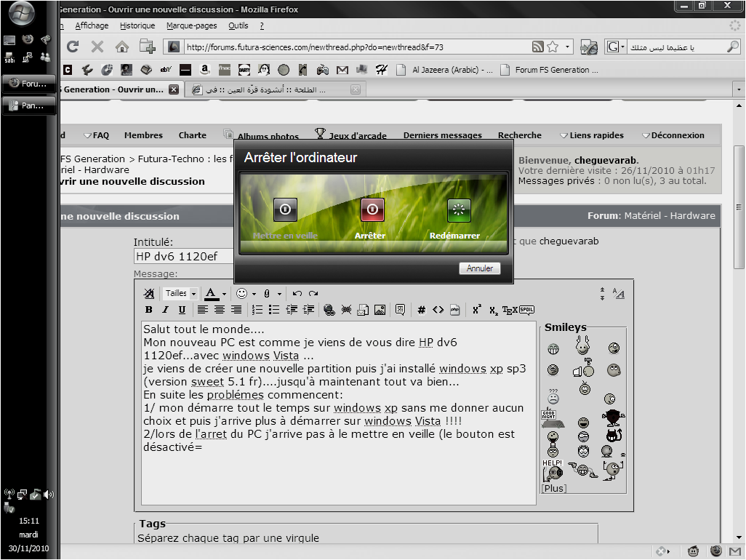The width and height of the screenshot is (746, 560).
Task: Open the list-all-tabs dropdown
Action: (739, 89)
